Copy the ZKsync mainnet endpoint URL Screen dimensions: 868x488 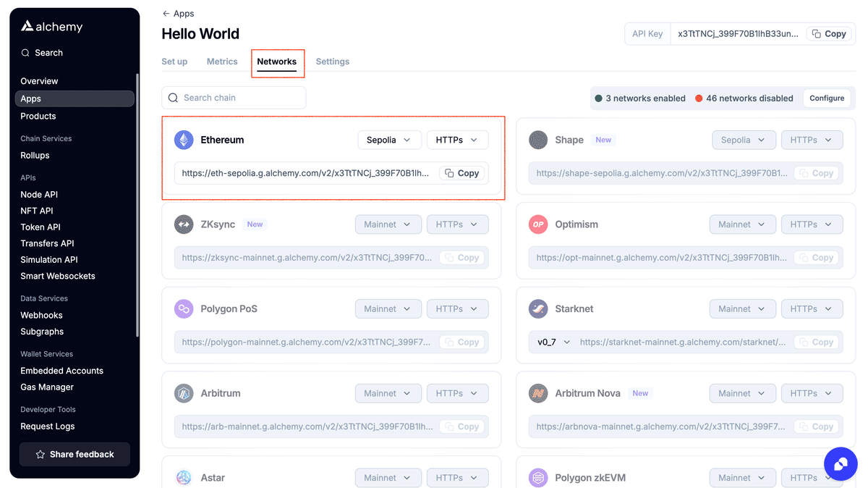click(461, 258)
